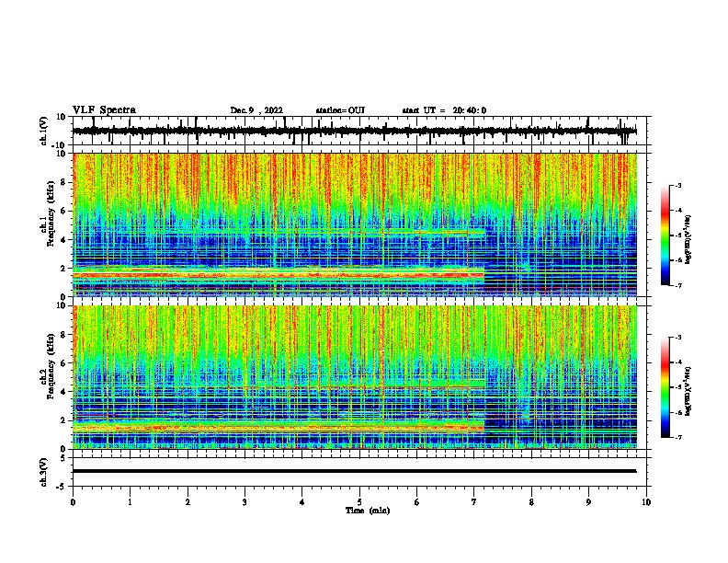Click the ch.1 frequency axis tick "4"

(x=64, y=240)
